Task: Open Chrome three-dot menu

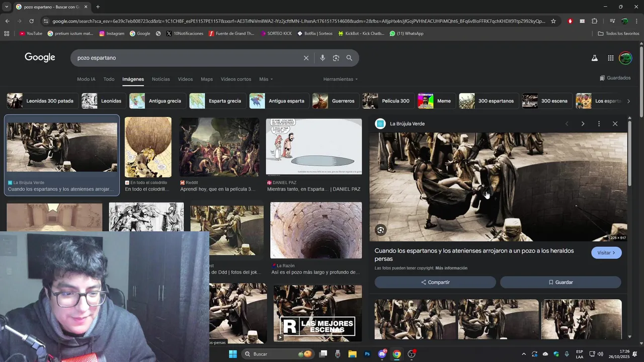Action: point(636,21)
